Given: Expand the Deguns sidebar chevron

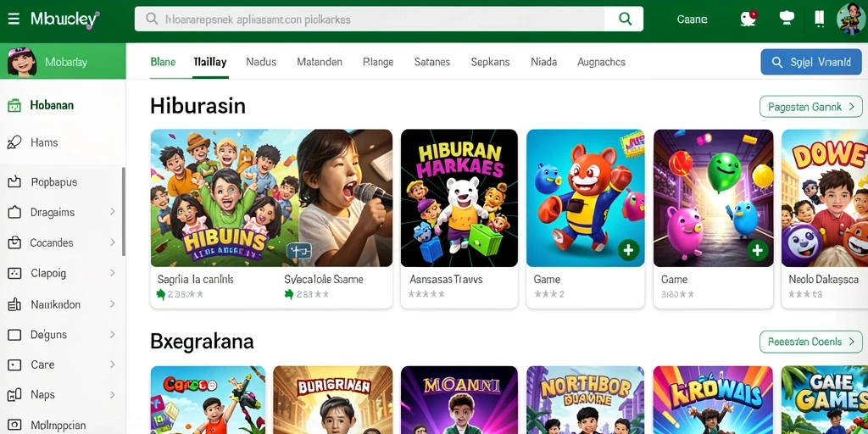Looking at the screenshot, I should click(x=113, y=334).
